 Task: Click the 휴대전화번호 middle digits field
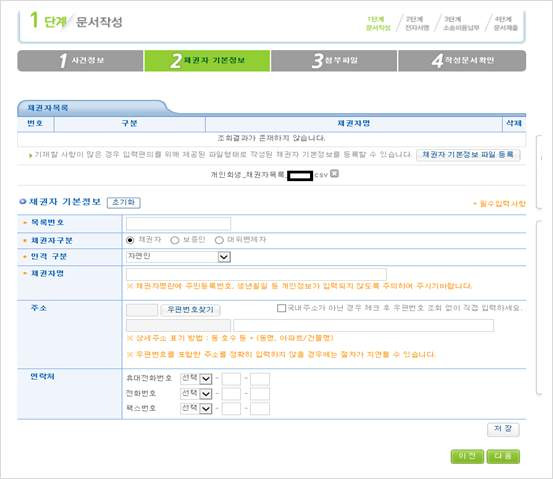click(231, 379)
